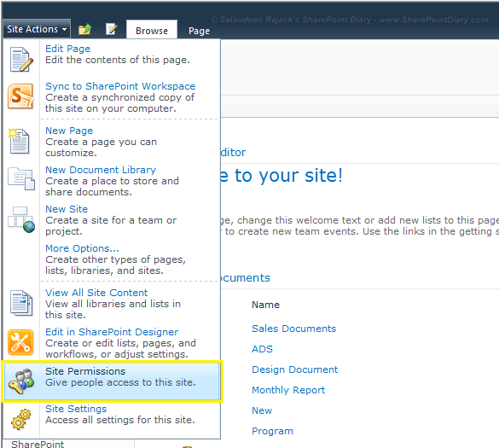This screenshot has width=499, height=448.
Task: Click the Edit page pencil icon in ribbon
Action: (112, 29)
